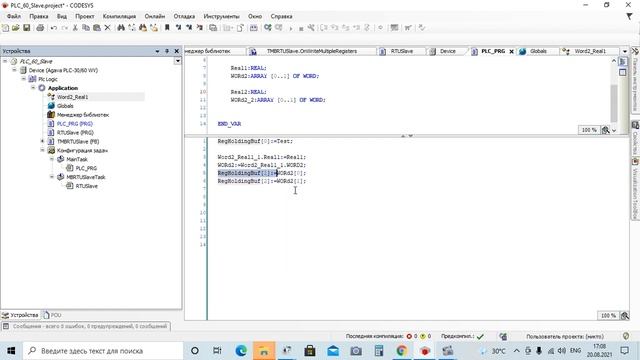
Task: Switch to the TMBRTUSlave.OnWriteMultipleRegisters tab
Action: (x=312, y=51)
